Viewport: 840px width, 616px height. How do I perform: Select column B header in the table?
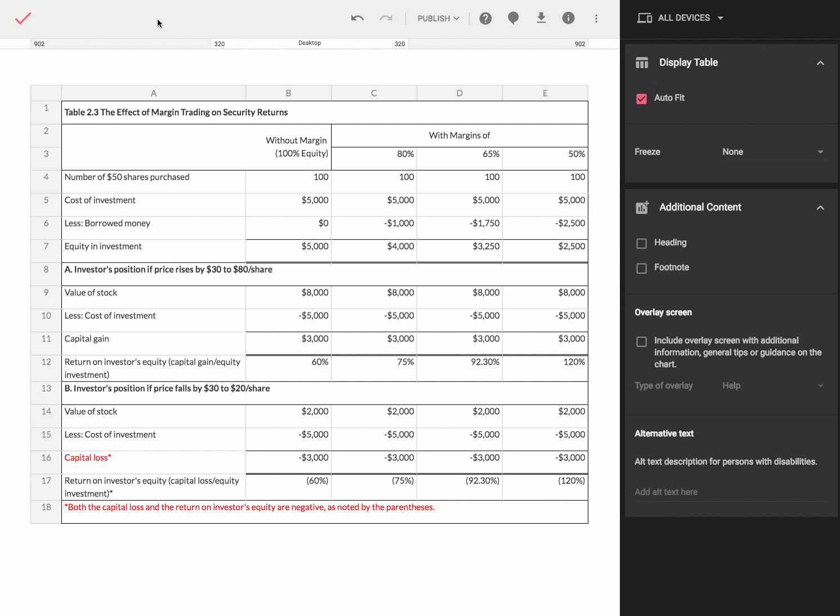click(x=288, y=93)
